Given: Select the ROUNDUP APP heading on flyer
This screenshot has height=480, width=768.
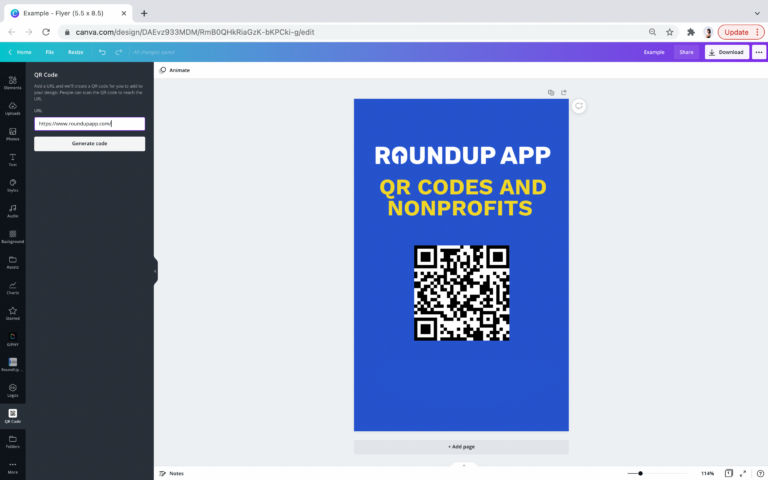Looking at the screenshot, I should click(x=462, y=155).
